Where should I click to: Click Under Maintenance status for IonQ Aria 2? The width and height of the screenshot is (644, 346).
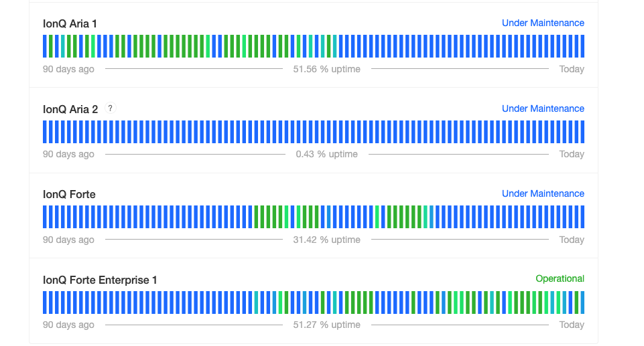coord(543,108)
